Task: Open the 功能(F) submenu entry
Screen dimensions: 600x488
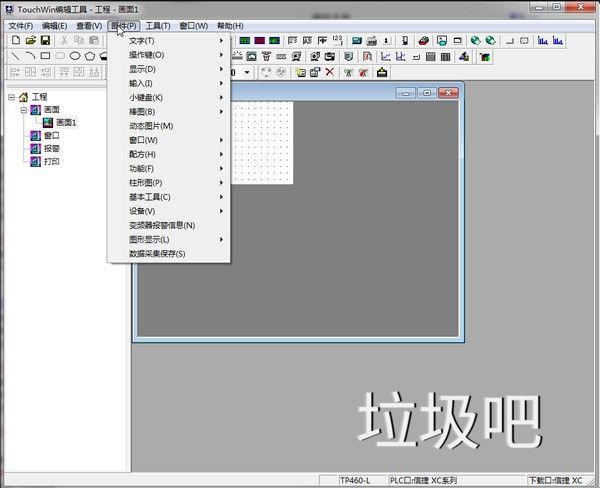Action: (169, 168)
